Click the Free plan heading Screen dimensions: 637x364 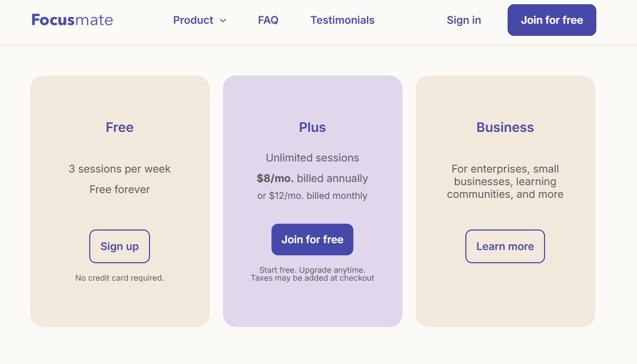(x=119, y=127)
